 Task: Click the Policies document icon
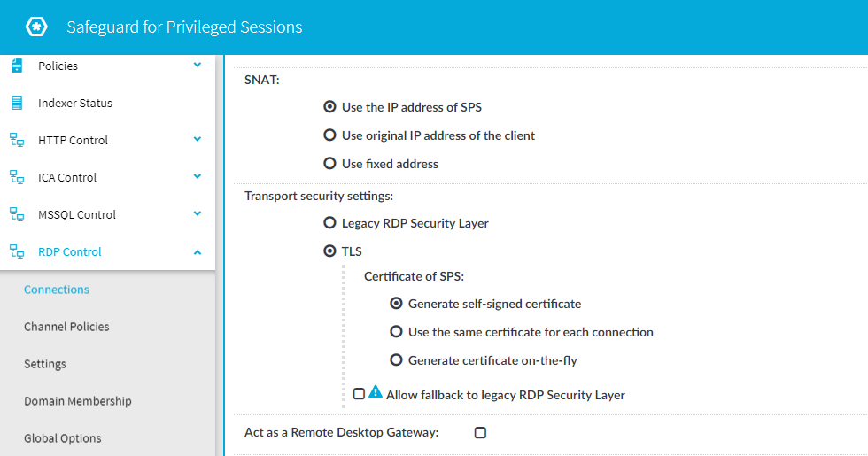[x=17, y=66]
